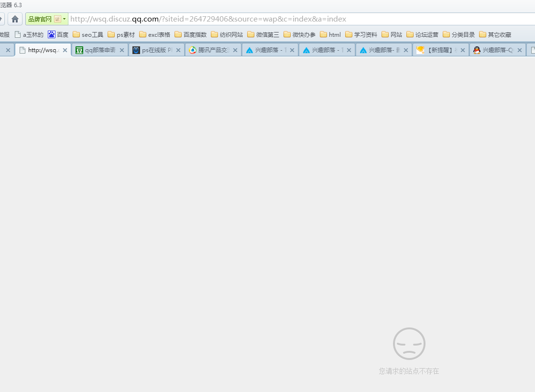Open the ps素材 bookmark folder

point(121,34)
